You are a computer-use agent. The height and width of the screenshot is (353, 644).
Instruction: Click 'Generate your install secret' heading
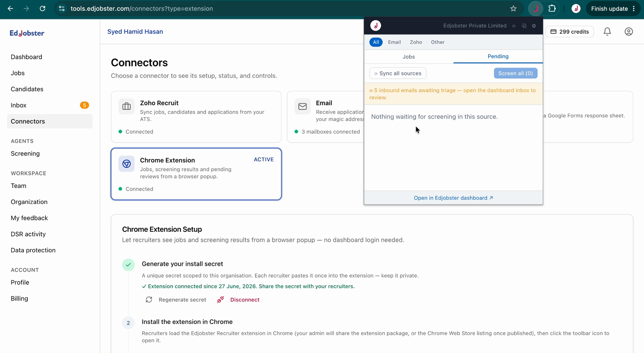(182, 264)
